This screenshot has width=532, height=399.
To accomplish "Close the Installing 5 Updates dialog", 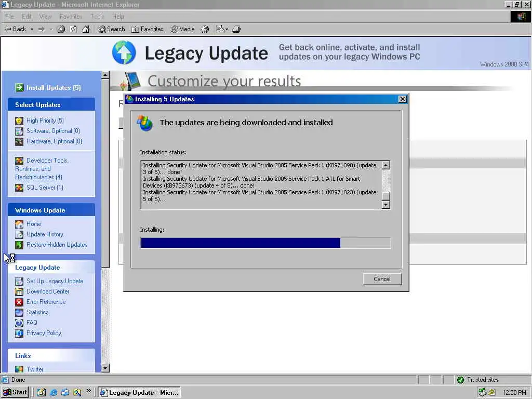I will [x=403, y=99].
